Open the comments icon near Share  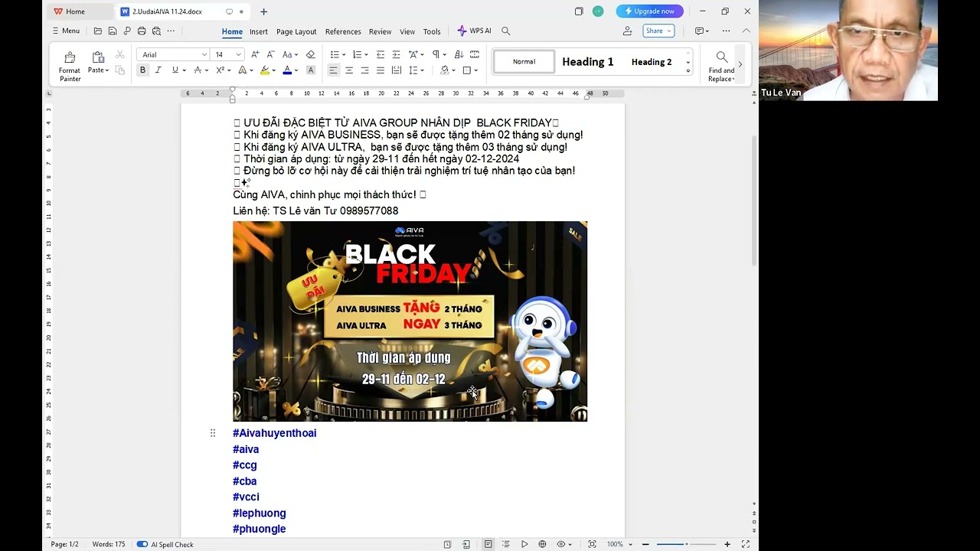(x=701, y=31)
